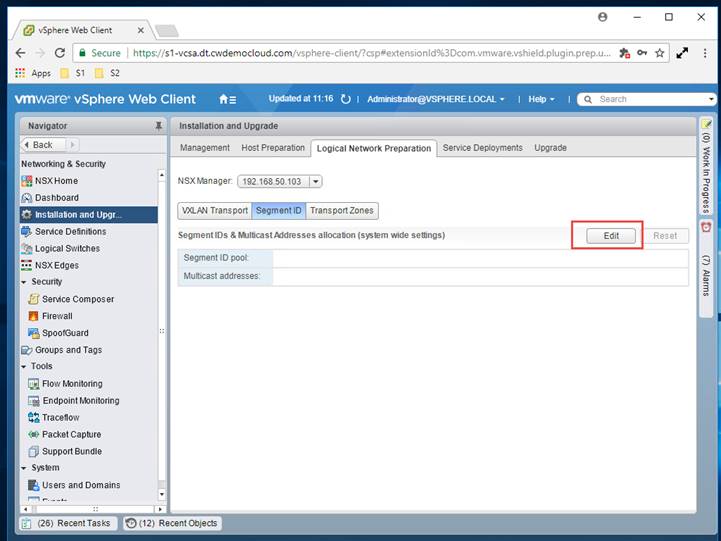
Task: Click the Traceflow icon
Action: tap(34, 417)
